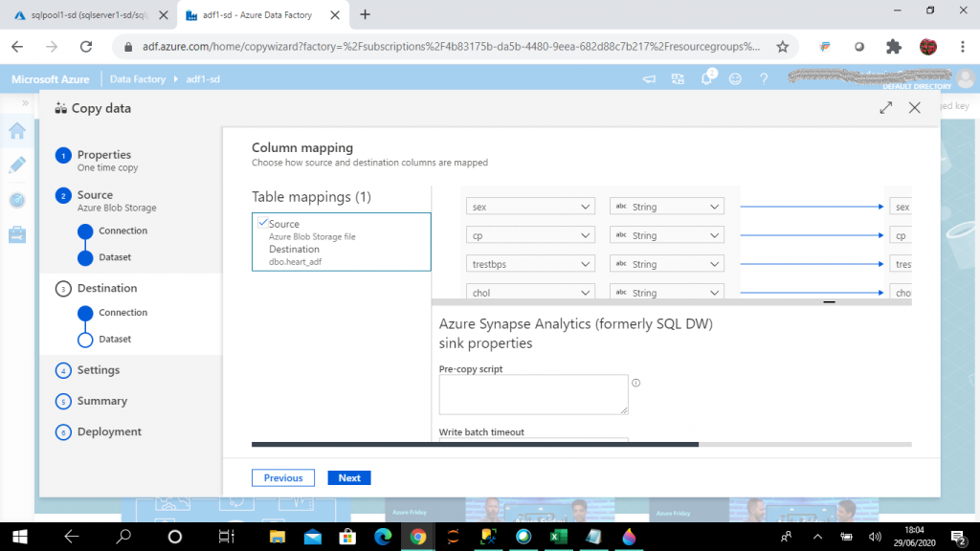This screenshot has width=980, height=551.
Task: Click the announcements megaphone icon
Action: [650, 78]
